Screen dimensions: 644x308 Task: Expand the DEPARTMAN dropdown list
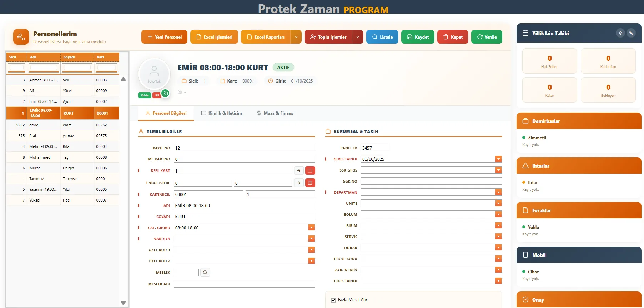click(498, 193)
